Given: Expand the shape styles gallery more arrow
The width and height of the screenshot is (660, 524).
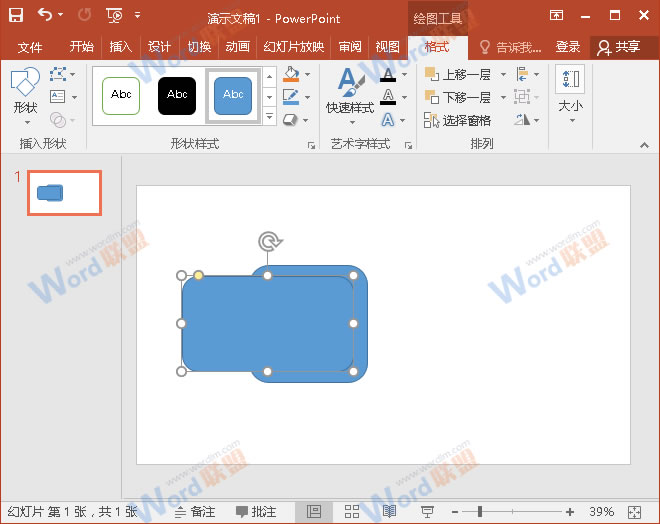Looking at the screenshot, I should tap(269, 118).
